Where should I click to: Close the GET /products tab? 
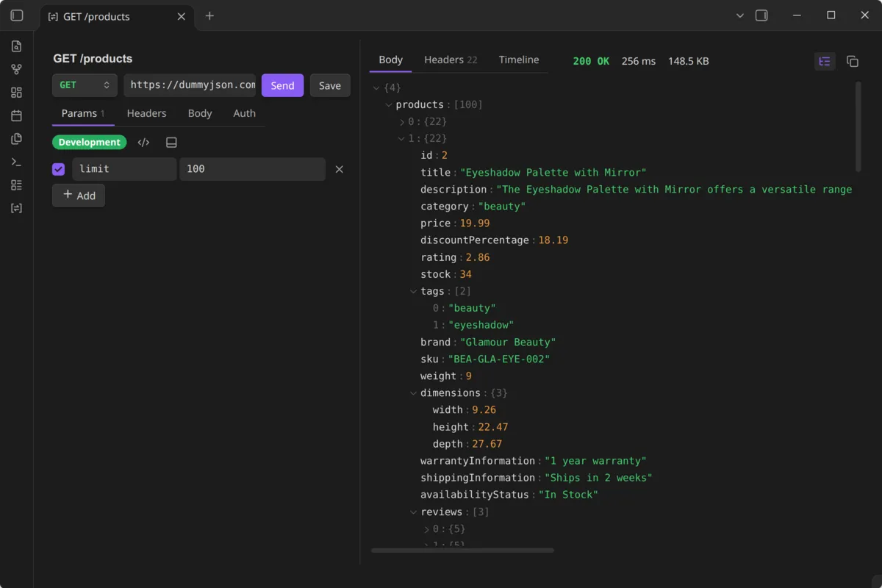point(182,16)
